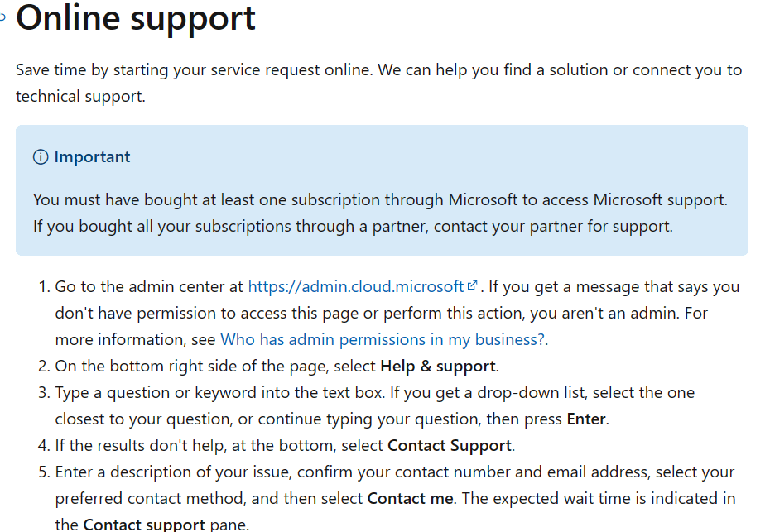Click the "Online support" heading
Screen dimensions: 770x532
click(136, 18)
